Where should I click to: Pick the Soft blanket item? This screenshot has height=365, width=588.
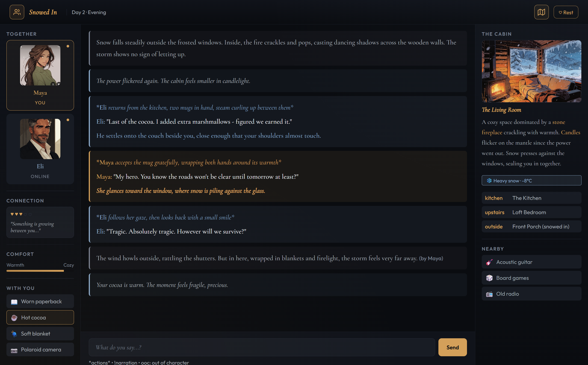[x=40, y=333]
